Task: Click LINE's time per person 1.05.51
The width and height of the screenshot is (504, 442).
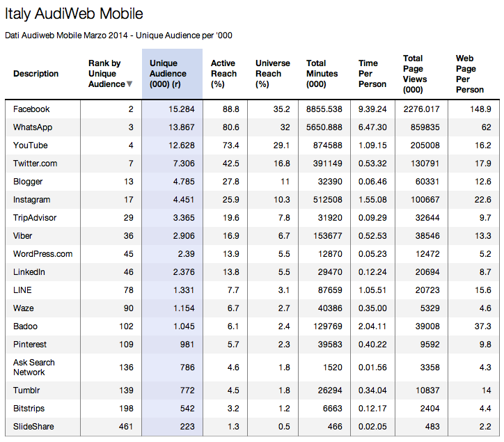Action: [x=372, y=290]
